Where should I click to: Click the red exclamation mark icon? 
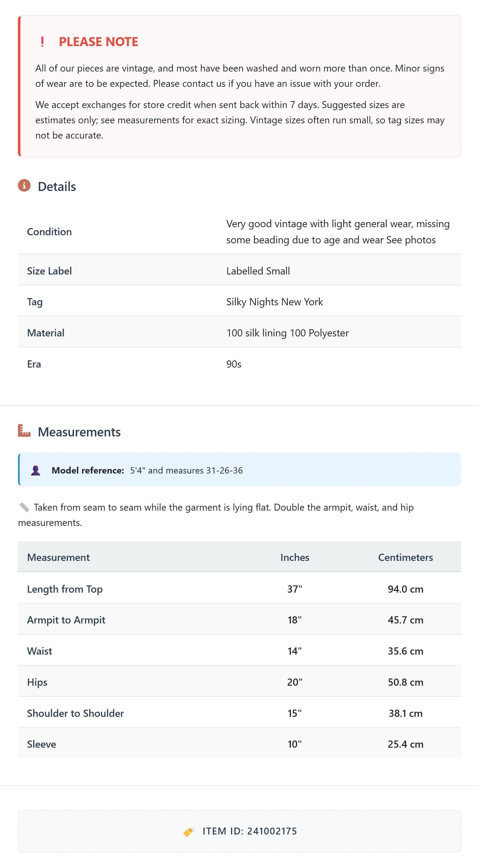pos(42,42)
